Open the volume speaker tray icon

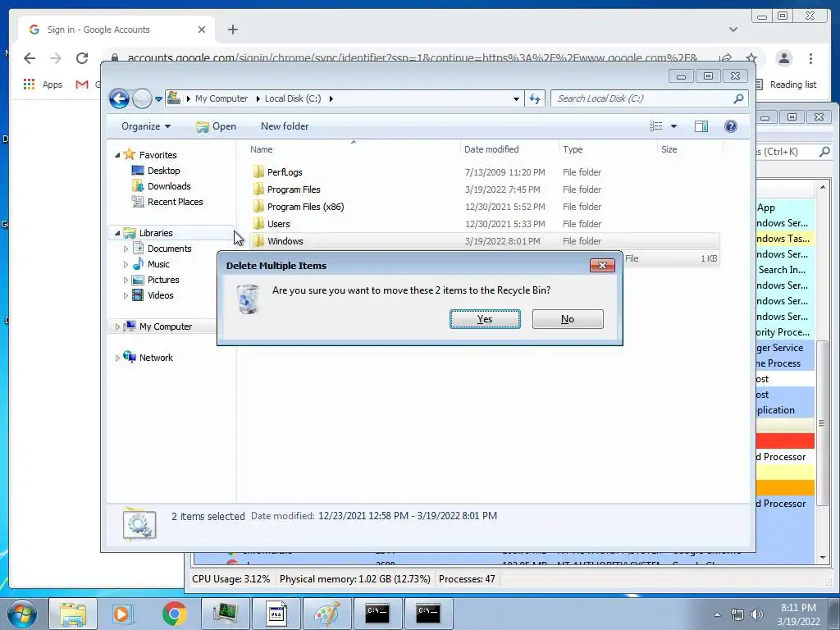[x=757, y=614]
